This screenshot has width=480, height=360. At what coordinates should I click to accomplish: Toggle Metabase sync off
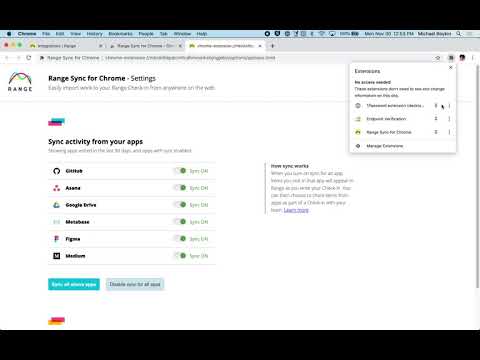coord(180,222)
